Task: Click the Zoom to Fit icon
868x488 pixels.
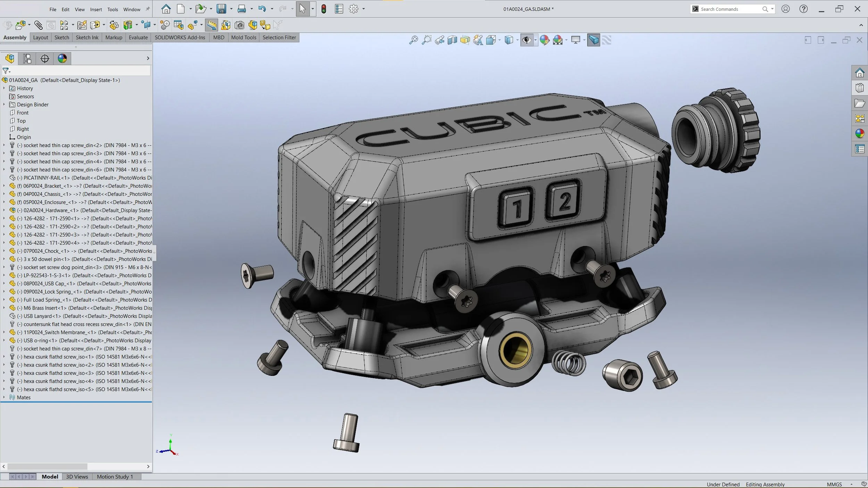Action: click(413, 40)
